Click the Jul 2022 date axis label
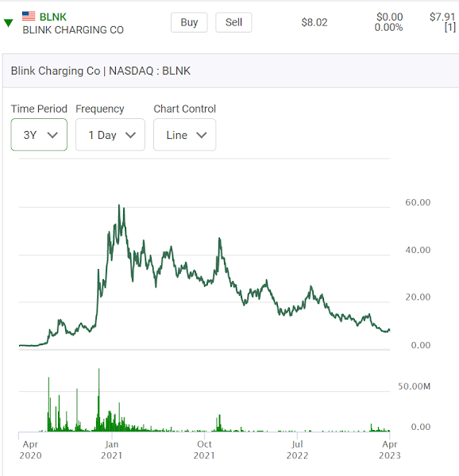 pos(297,450)
